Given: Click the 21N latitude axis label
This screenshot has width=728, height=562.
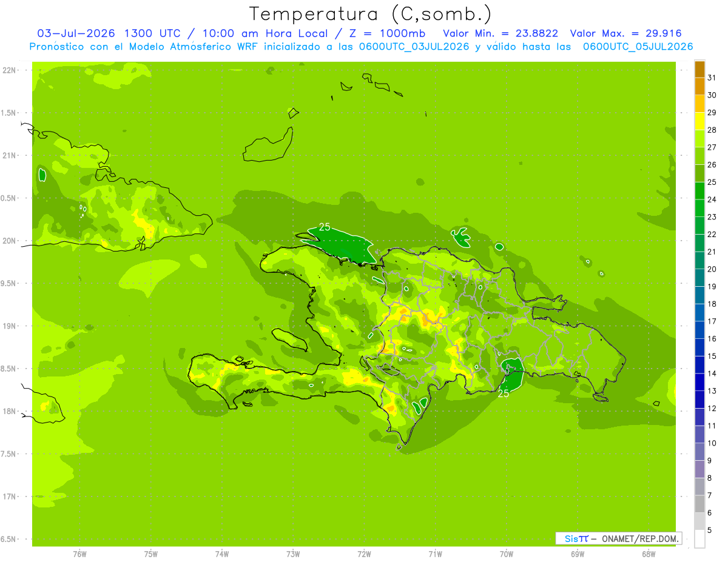Looking at the screenshot, I should pyautogui.click(x=10, y=156).
